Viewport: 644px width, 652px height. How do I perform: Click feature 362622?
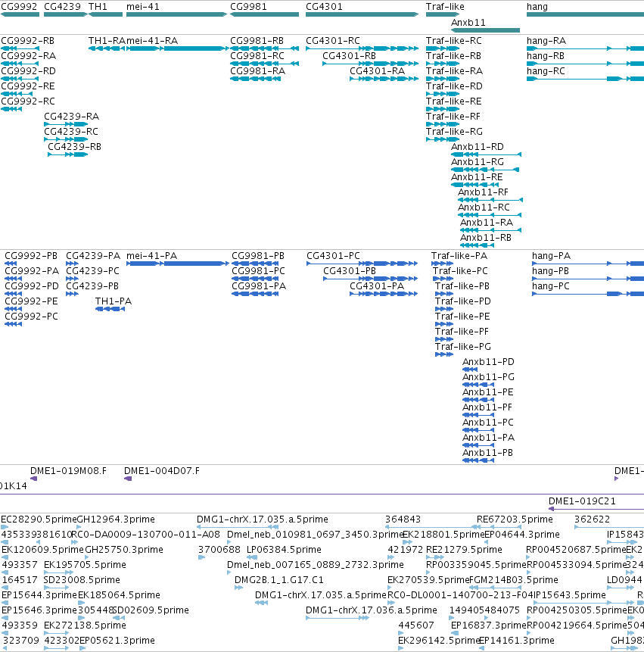pyautogui.click(x=609, y=527)
